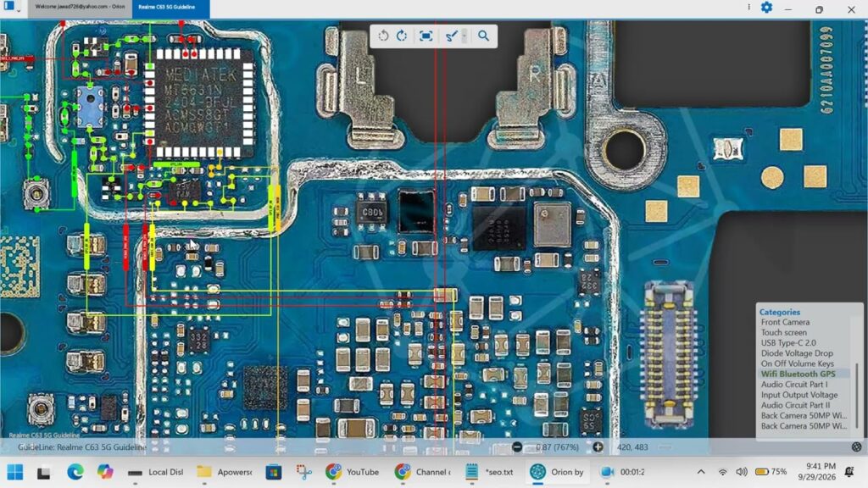The height and width of the screenshot is (488, 868).
Task: Click the board-to-board connector at right
Action: coord(668,354)
